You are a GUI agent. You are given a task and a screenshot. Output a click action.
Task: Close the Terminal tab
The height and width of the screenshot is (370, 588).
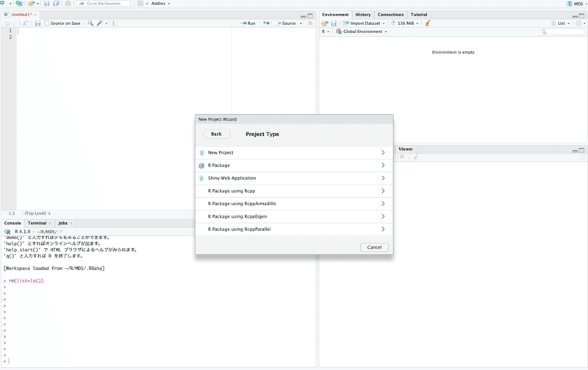50,224
